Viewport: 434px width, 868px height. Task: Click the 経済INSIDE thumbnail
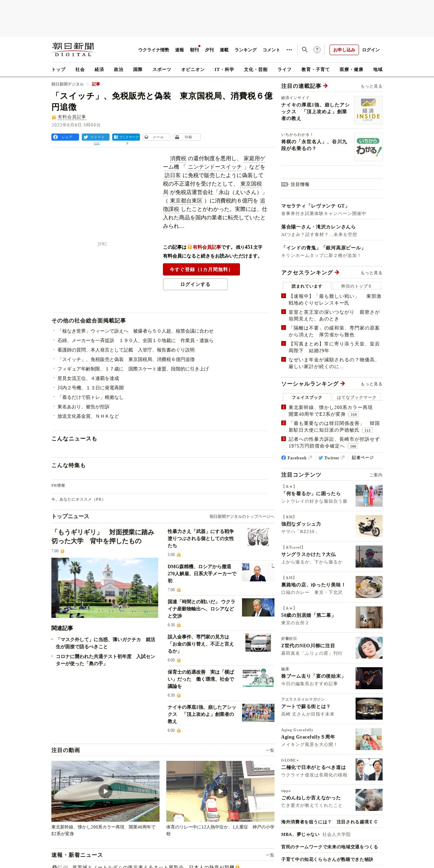(368, 110)
